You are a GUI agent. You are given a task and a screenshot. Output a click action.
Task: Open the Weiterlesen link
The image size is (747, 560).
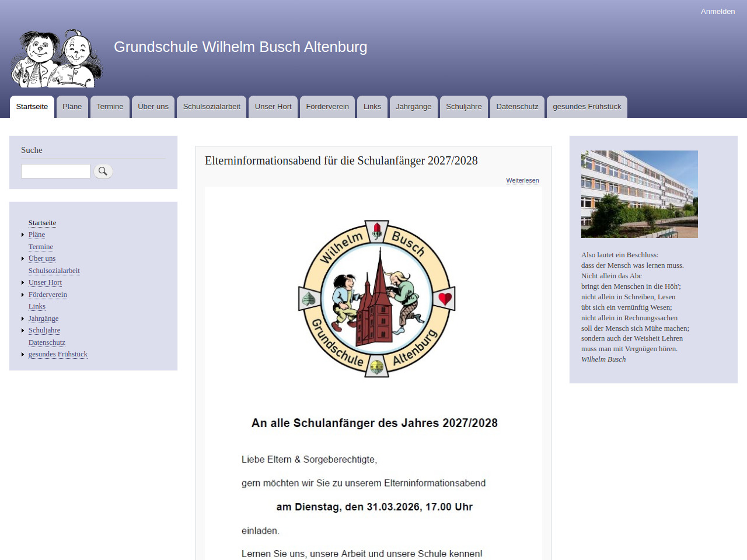522,180
